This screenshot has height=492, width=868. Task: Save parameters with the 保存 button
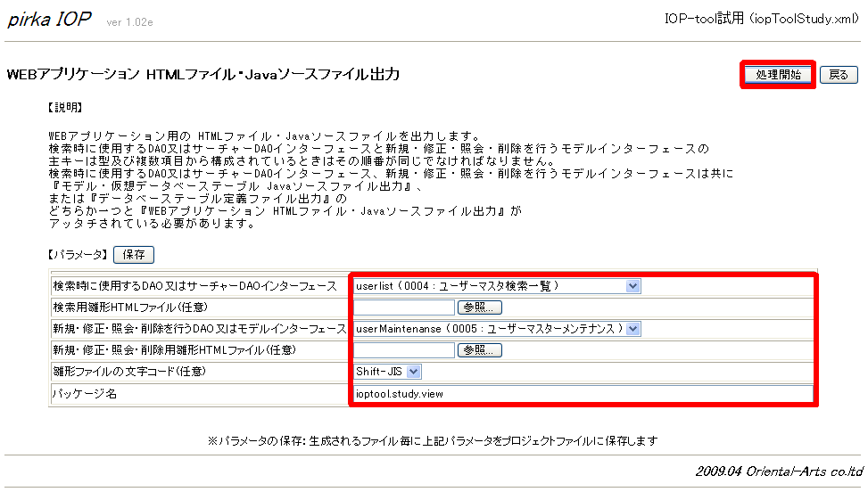tap(133, 255)
